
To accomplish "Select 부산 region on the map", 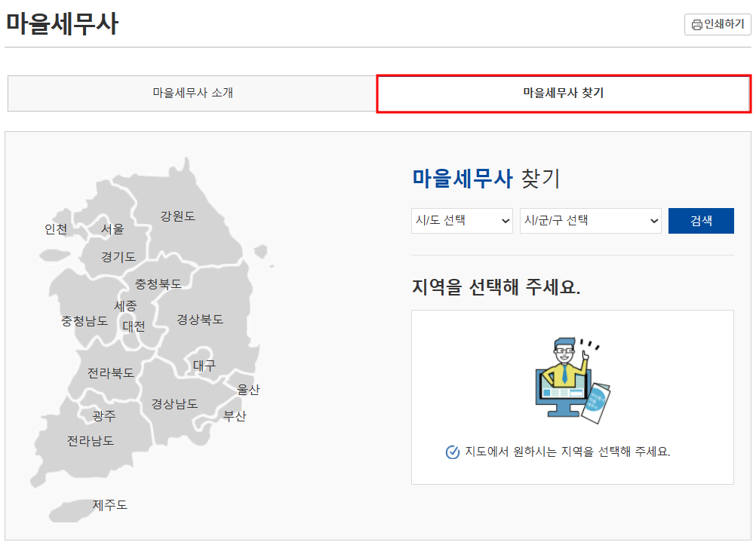I will coord(236,414).
